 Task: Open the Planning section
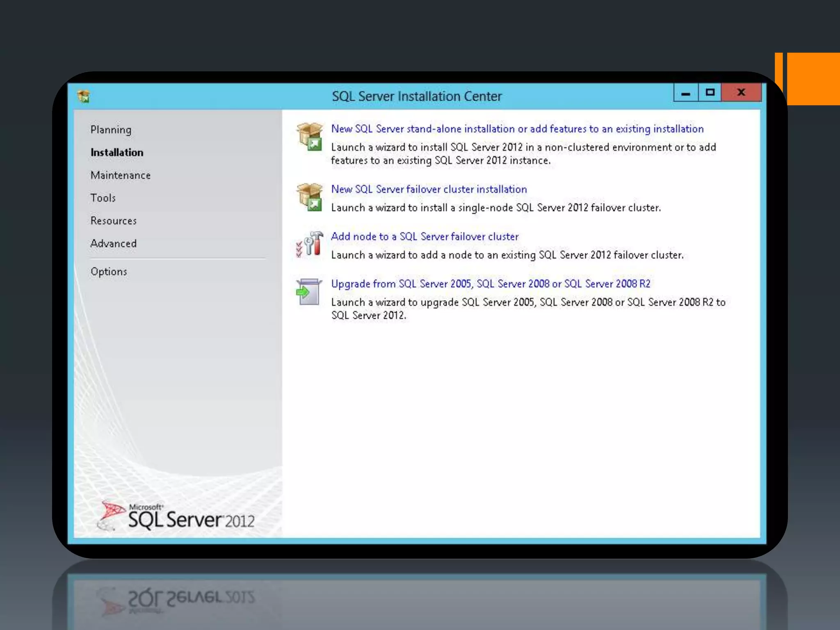[x=111, y=130]
